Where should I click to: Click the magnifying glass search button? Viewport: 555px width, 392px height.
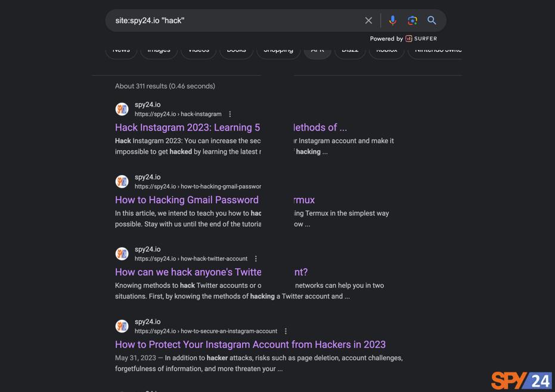coord(432,20)
